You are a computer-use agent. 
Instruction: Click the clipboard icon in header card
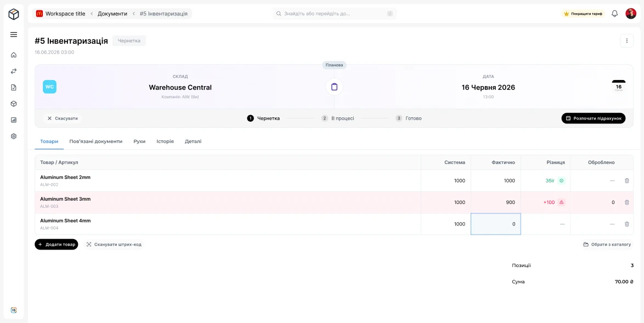[334, 87]
